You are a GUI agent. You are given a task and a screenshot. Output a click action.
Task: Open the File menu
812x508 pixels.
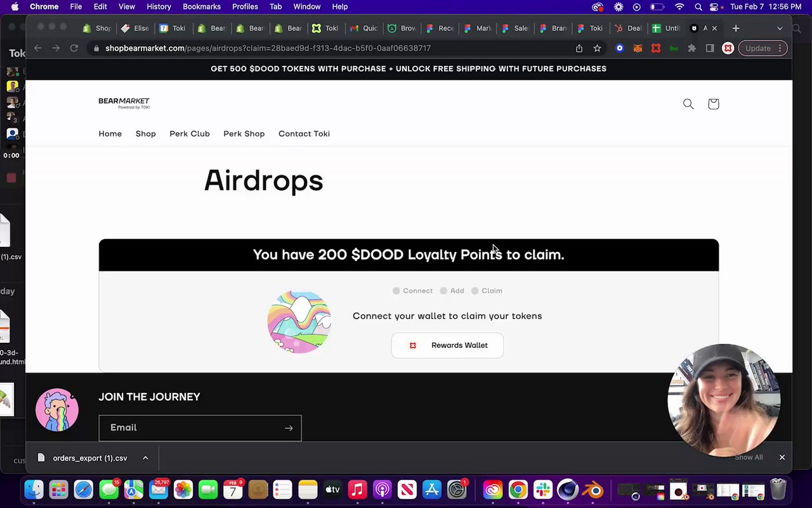tap(75, 7)
